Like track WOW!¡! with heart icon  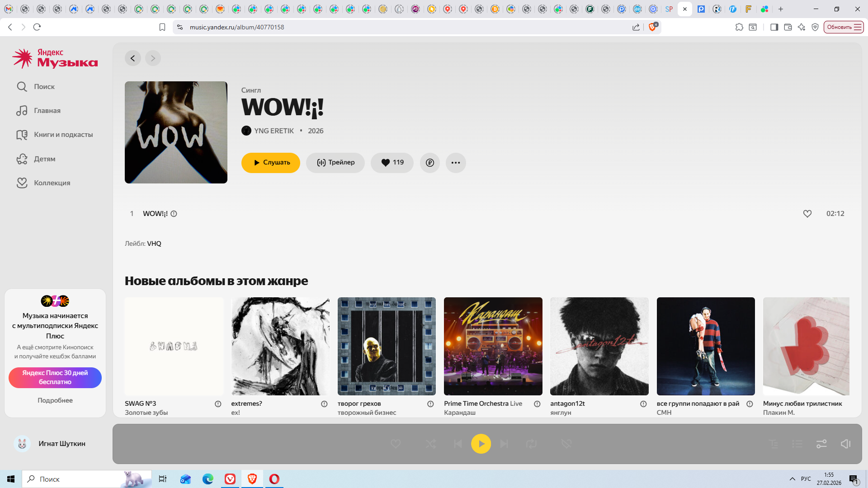pos(807,214)
